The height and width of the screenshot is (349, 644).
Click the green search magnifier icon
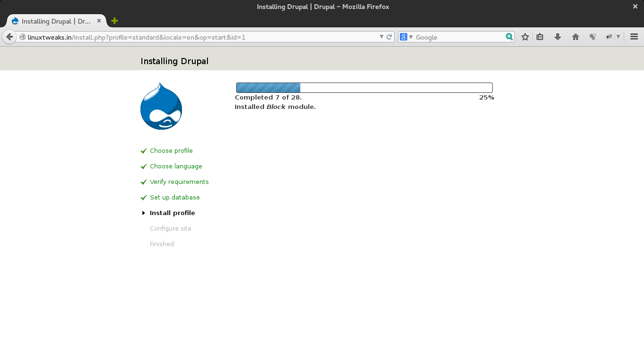[510, 37]
